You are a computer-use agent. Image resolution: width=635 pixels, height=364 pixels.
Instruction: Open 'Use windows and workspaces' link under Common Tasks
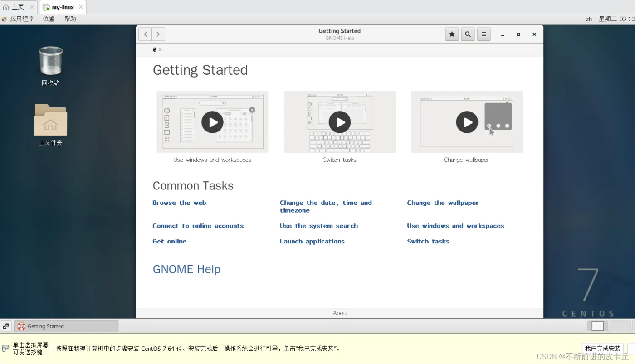tap(455, 226)
